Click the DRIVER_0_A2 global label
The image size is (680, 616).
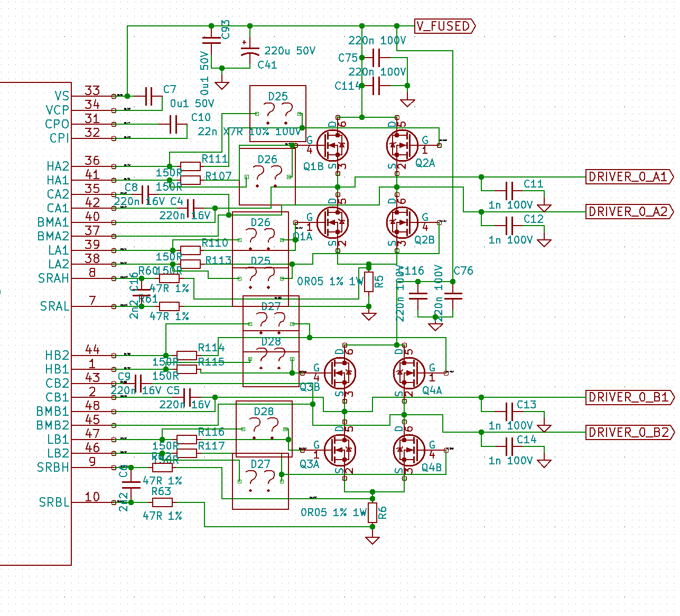(x=630, y=211)
